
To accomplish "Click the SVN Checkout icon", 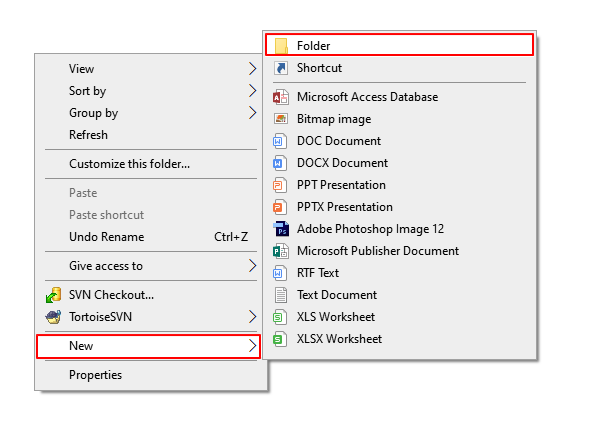I will click(x=53, y=295).
